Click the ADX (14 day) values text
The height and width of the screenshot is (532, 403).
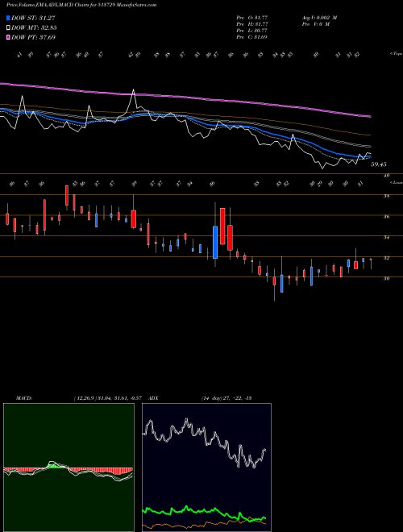click(x=226, y=398)
